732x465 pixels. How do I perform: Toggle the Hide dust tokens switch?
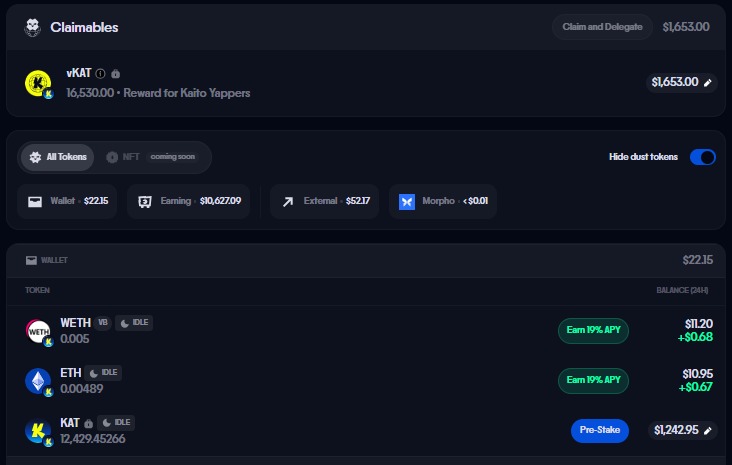coord(703,157)
